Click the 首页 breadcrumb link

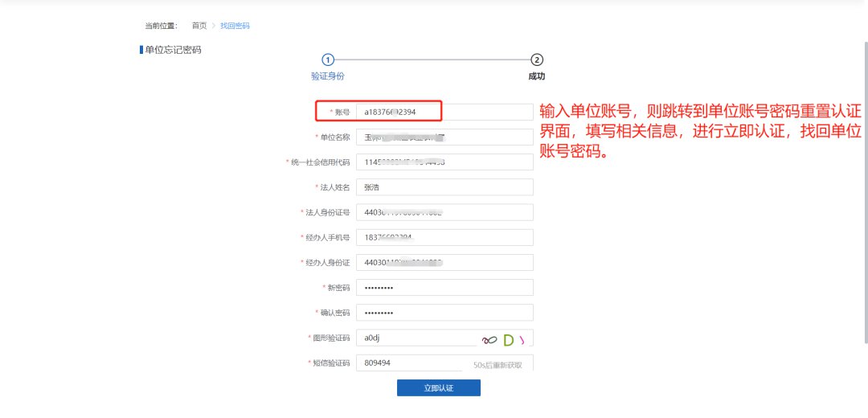tap(199, 26)
